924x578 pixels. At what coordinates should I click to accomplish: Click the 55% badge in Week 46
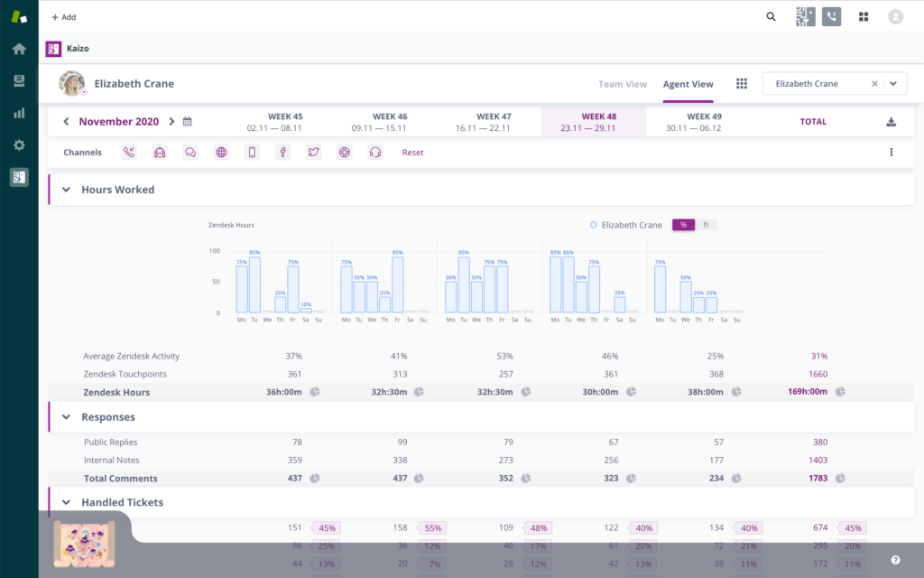pyautogui.click(x=432, y=527)
